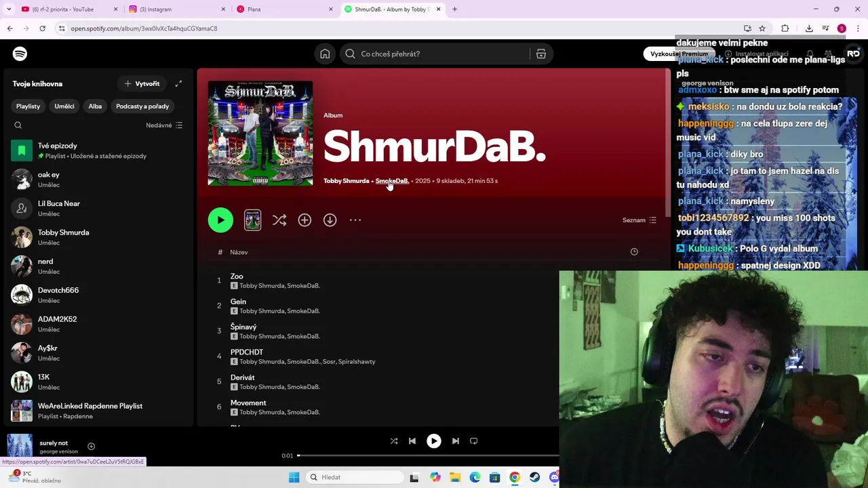Open Ay$kr artist

(98, 352)
